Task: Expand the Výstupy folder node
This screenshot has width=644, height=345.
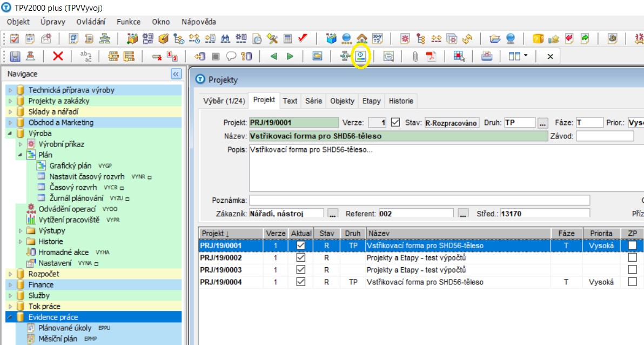Action: tap(20, 231)
